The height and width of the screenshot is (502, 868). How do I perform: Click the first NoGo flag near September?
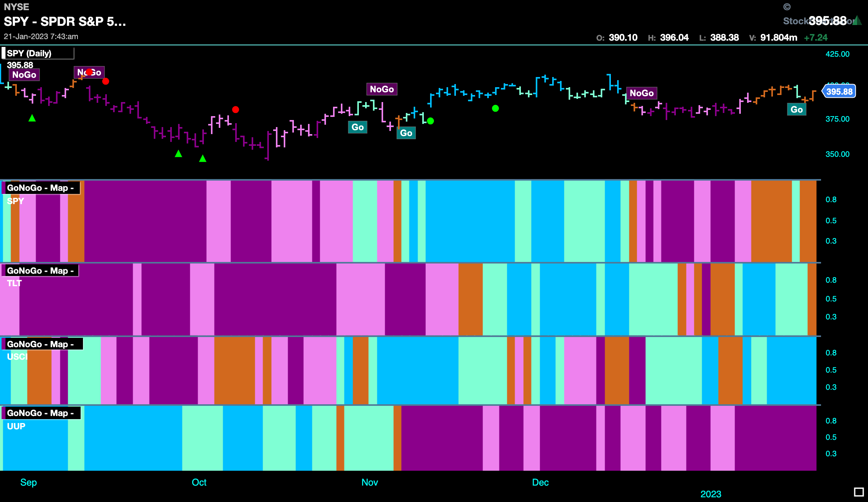tap(24, 75)
